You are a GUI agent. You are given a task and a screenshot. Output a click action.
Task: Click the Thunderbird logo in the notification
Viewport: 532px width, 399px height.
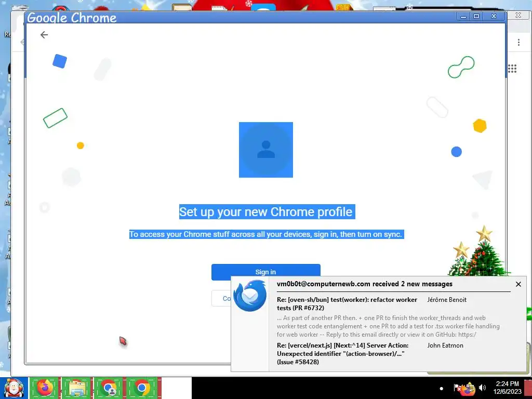(x=250, y=296)
